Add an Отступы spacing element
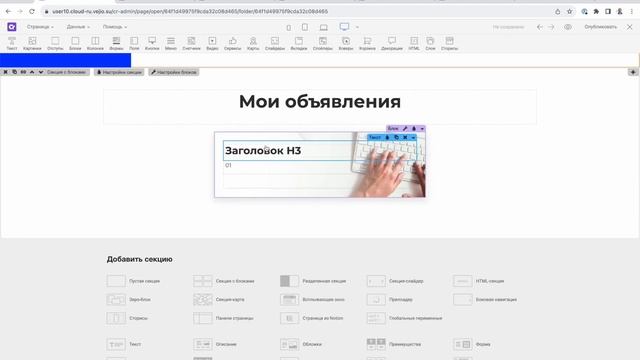Viewport: 640px width, 360px height. point(55,43)
